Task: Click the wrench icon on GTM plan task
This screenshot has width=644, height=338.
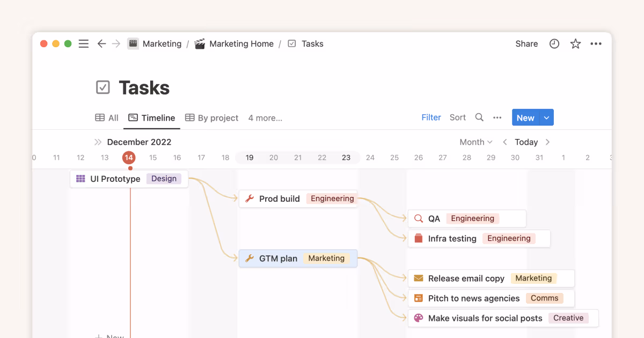Action: click(x=249, y=258)
